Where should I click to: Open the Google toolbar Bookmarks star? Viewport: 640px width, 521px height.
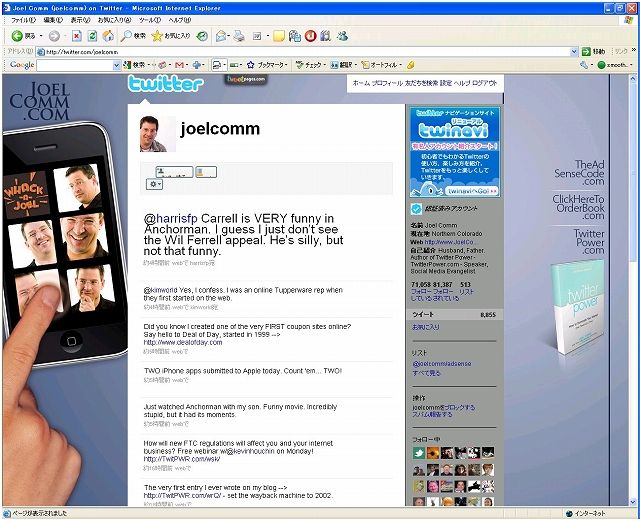[251, 65]
